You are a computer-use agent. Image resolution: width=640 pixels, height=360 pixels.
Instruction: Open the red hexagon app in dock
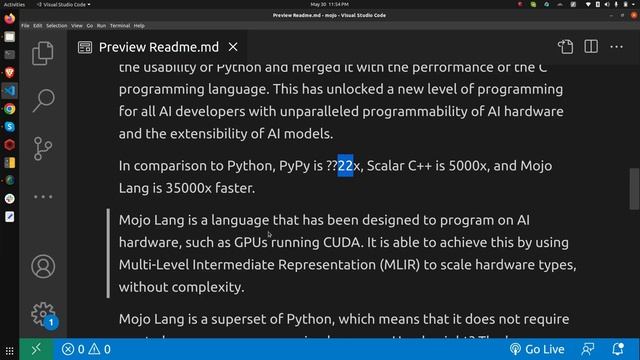[9, 144]
